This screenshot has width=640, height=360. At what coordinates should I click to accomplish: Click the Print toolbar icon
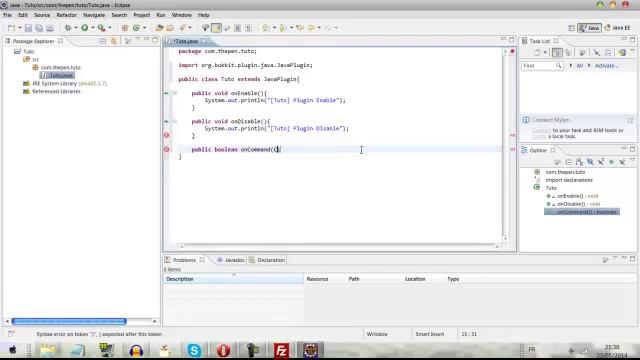tap(50, 28)
